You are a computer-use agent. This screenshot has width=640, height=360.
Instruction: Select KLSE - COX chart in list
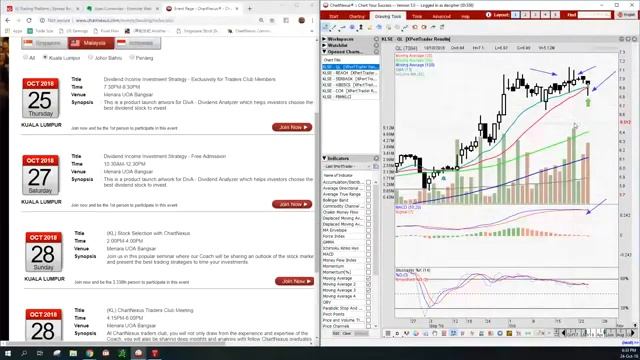350,91
